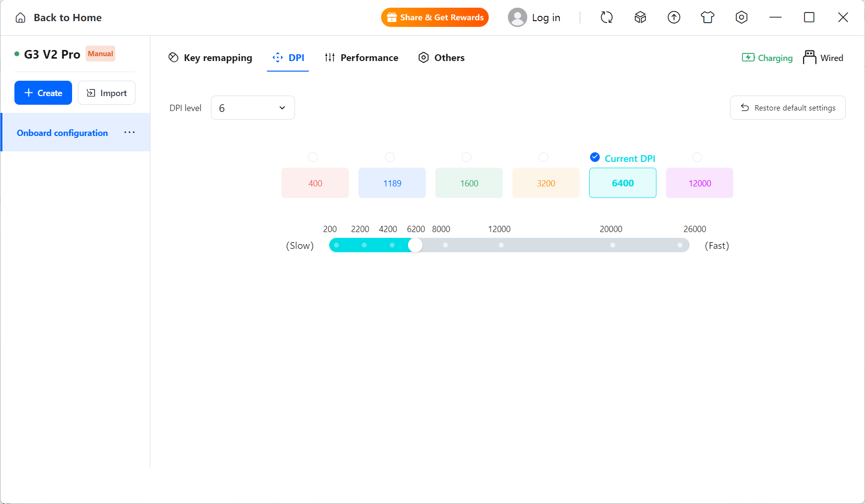865x504 pixels.
Task: Set slider to 2200 dot
Action: [364, 245]
